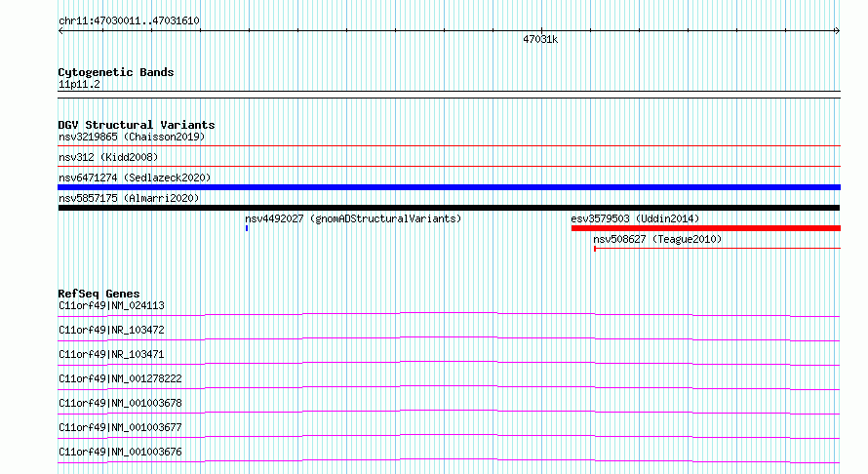The image size is (868, 474).
Task: Open C11orf49|NR_103471 transcript label
Action: click(111, 354)
